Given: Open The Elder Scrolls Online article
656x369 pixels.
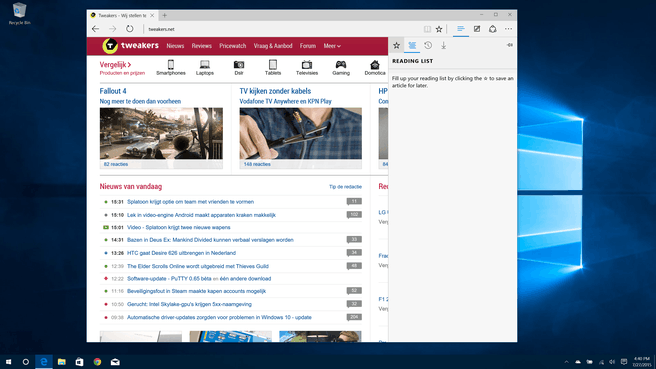Looking at the screenshot, I should [x=198, y=266].
